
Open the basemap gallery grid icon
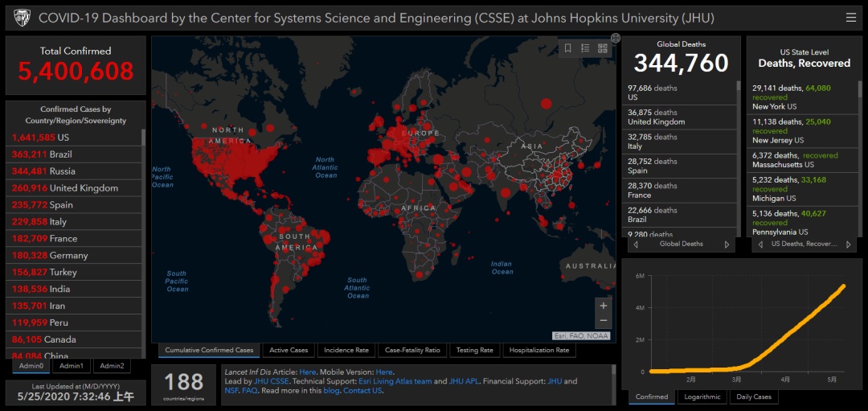pos(603,48)
